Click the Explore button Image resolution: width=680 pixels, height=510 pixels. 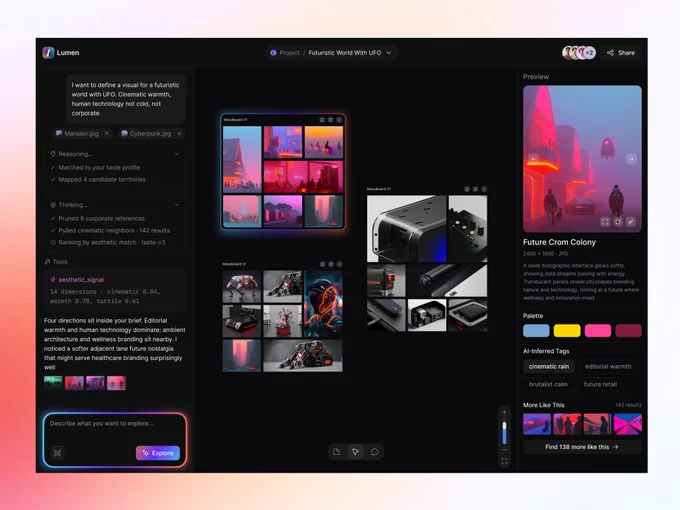pyautogui.click(x=158, y=453)
